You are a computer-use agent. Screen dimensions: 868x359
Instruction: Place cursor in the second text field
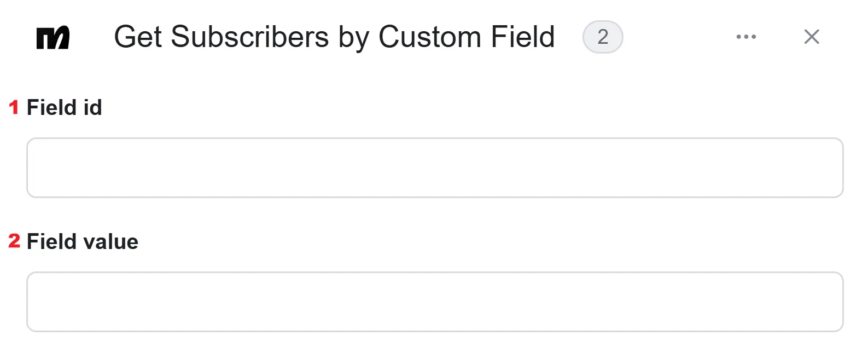[x=435, y=302]
